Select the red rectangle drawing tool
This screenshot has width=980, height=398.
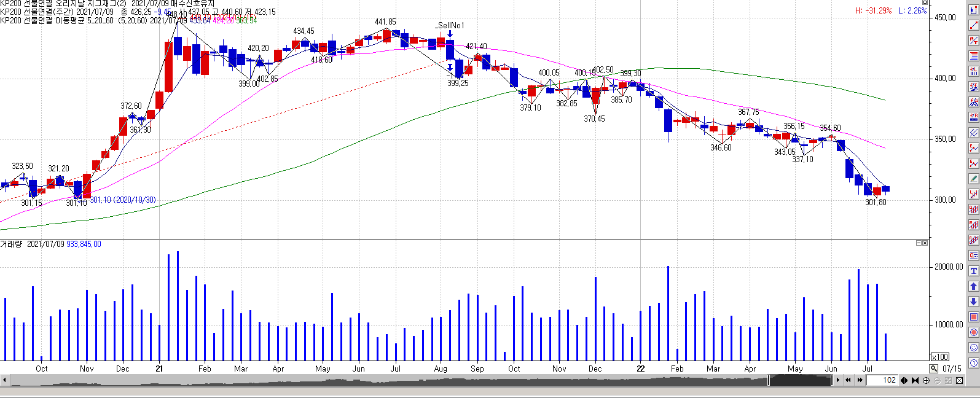coord(973,317)
